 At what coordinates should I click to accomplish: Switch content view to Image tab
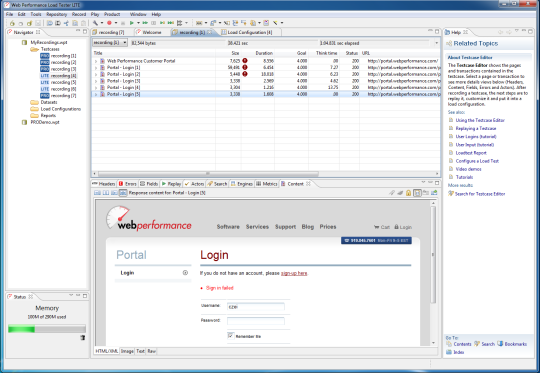point(127,351)
